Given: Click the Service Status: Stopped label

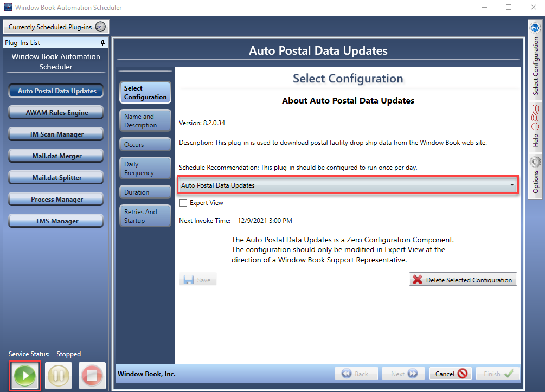Looking at the screenshot, I should point(44,354).
